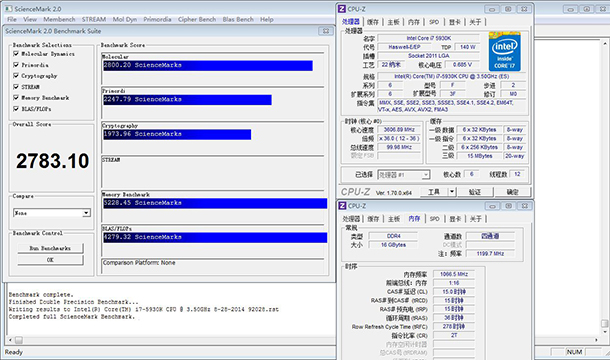The width and height of the screenshot is (610, 360).
Task: Click the 确定 button in CPU-Z
Action: tap(512, 191)
